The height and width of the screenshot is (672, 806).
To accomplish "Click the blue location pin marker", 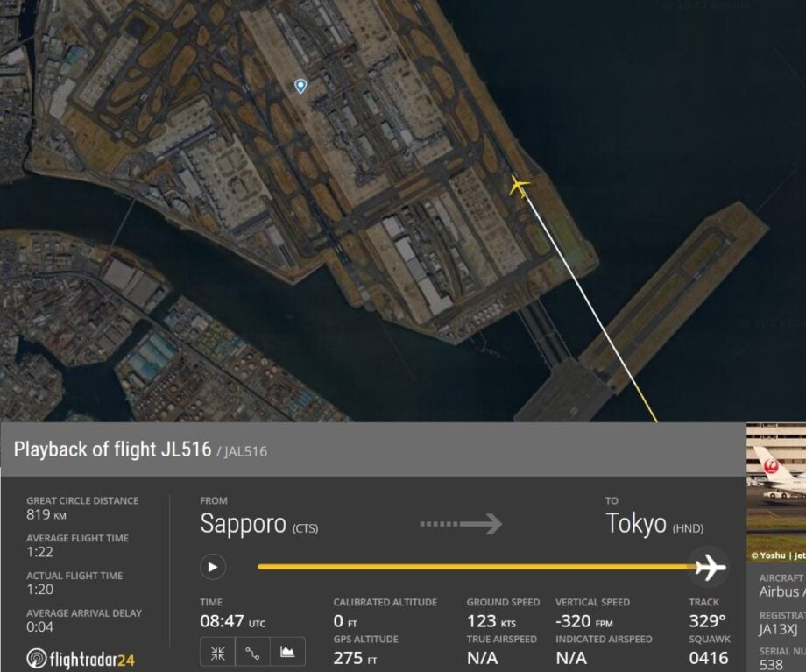I will (300, 85).
